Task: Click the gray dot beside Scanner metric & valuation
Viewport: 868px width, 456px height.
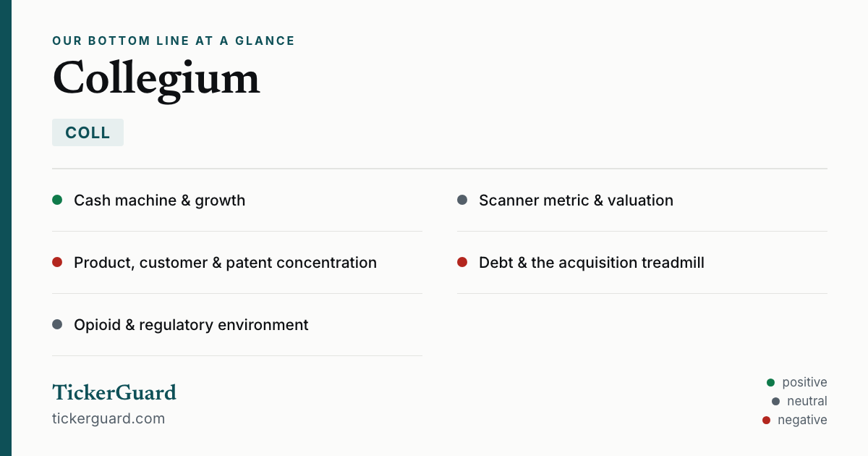Action: [462, 200]
